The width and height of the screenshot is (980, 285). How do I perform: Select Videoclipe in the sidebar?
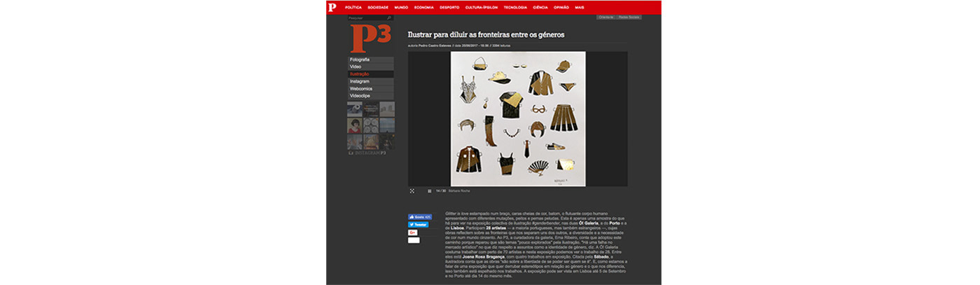[371, 95]
